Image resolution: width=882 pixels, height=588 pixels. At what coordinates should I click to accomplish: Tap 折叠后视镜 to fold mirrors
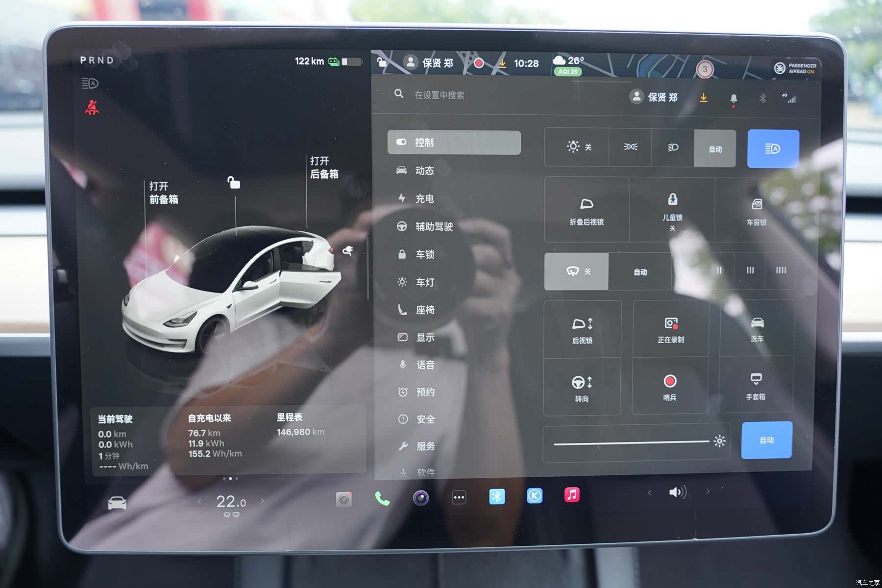(x=587, y=211)
